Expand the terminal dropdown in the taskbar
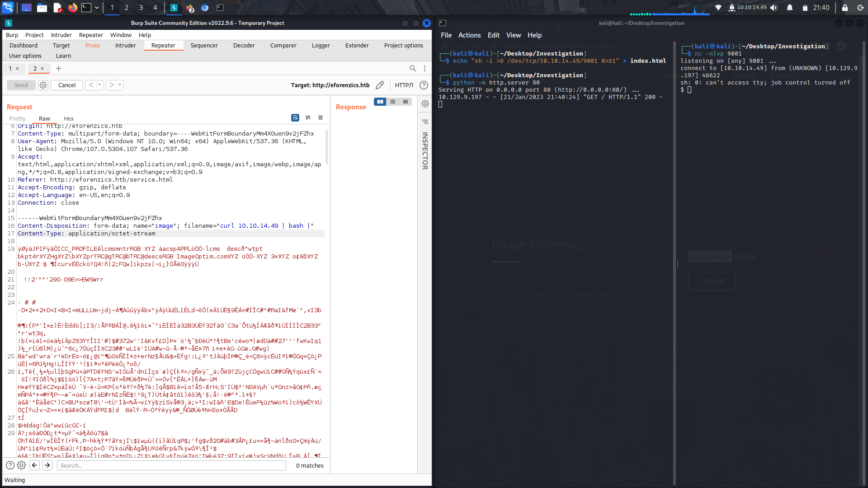Viewport: 868px width, 488px height. (96, 8)
